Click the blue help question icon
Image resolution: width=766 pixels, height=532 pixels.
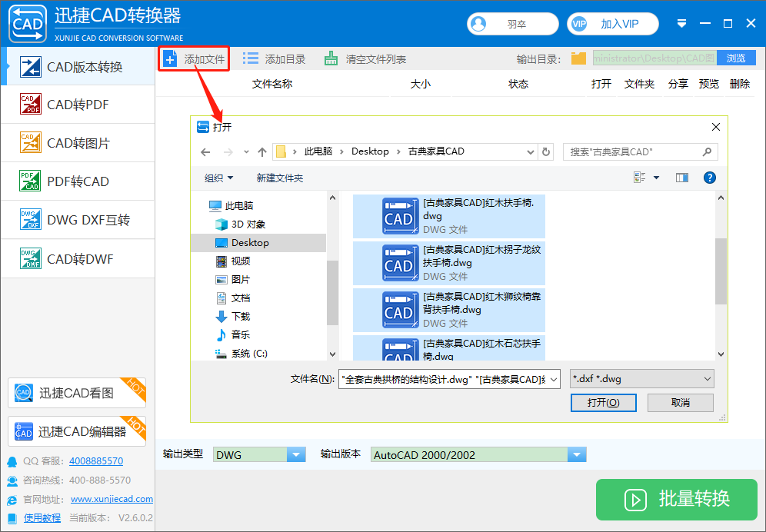pos(710,178)
